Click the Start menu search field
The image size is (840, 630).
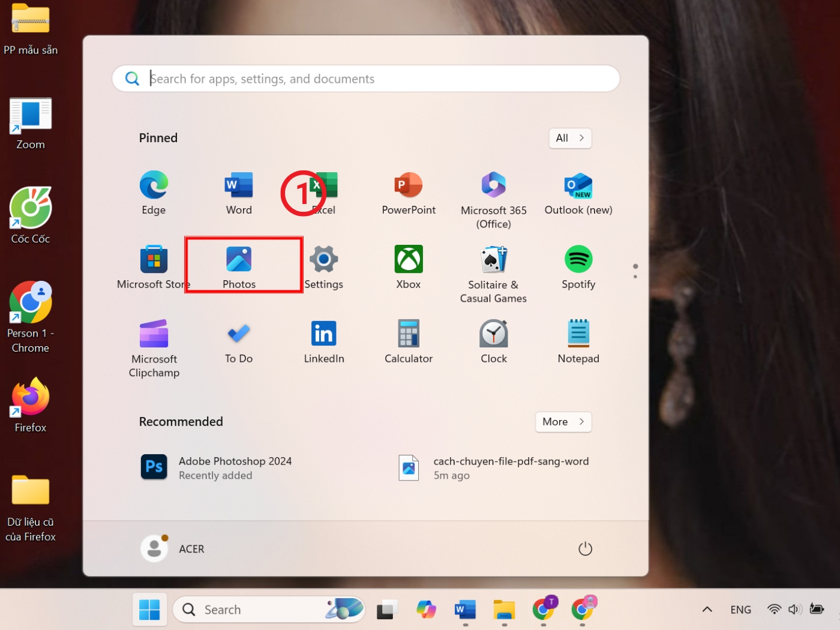click(x=366, y=79)
